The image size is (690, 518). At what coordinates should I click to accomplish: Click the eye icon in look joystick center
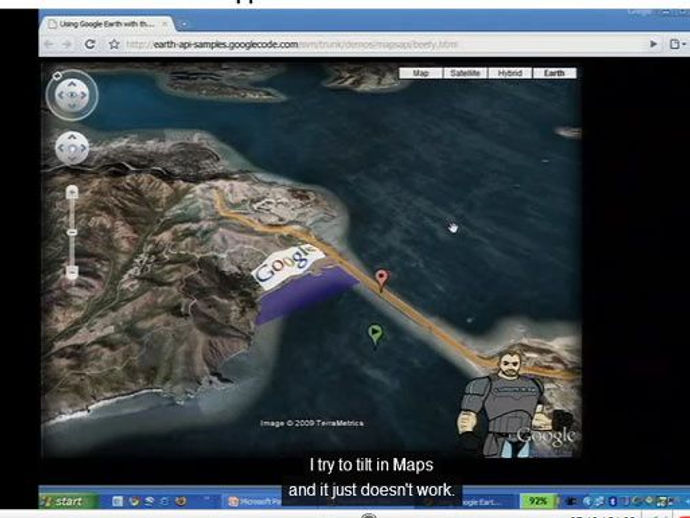(x=72, y=95)
